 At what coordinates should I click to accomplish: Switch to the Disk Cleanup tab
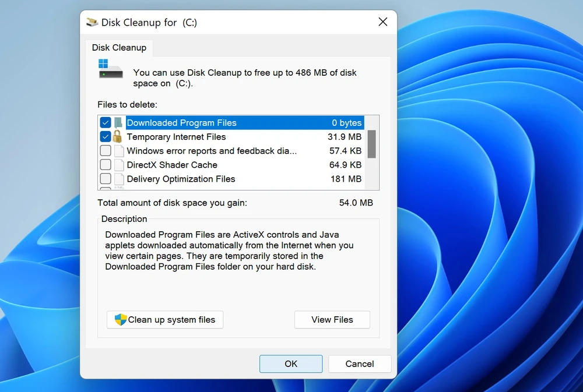click(119, 48)
